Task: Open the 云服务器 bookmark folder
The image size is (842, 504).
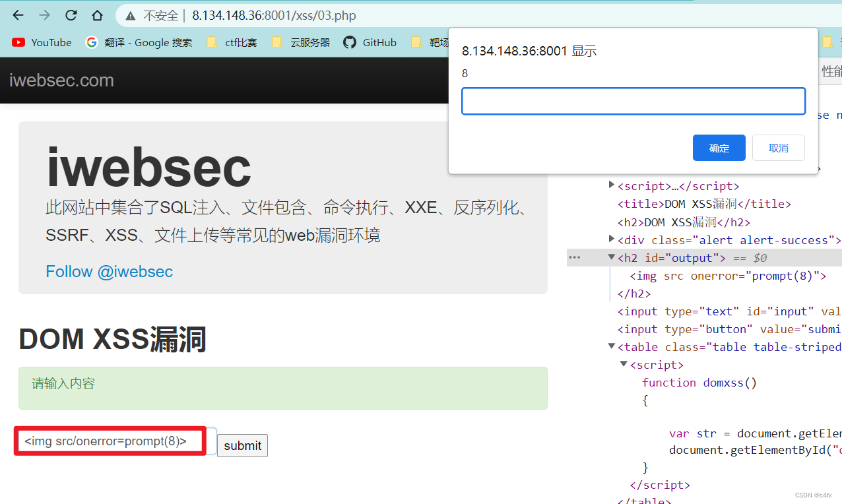Action: click(301, 42)
